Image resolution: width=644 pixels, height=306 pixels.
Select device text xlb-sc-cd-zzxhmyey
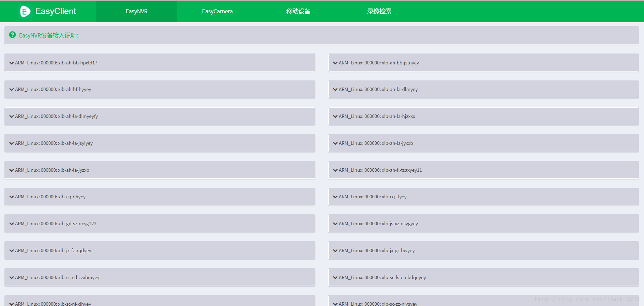[x=79, y=277]
